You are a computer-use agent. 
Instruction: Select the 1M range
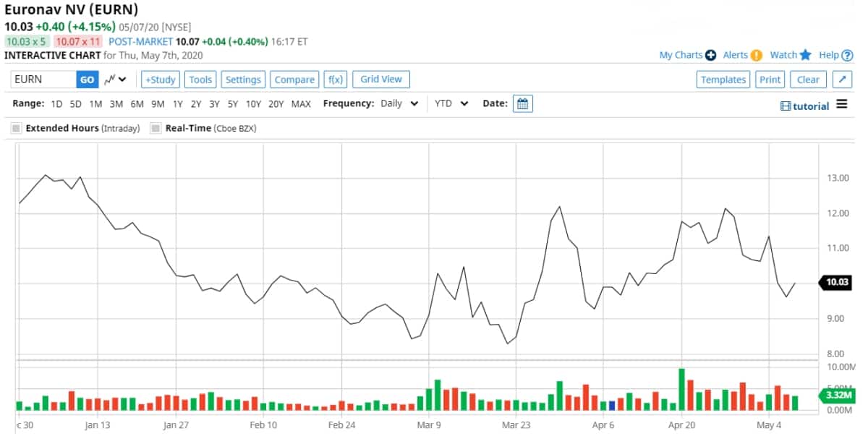click(x=95, y=104)
